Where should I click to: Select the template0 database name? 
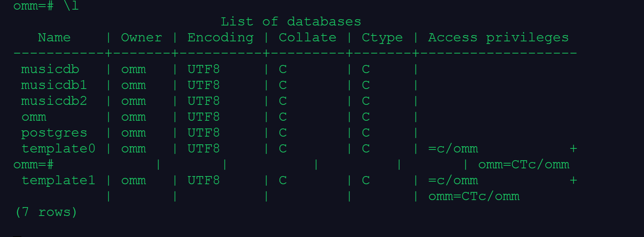pos(58,149)
